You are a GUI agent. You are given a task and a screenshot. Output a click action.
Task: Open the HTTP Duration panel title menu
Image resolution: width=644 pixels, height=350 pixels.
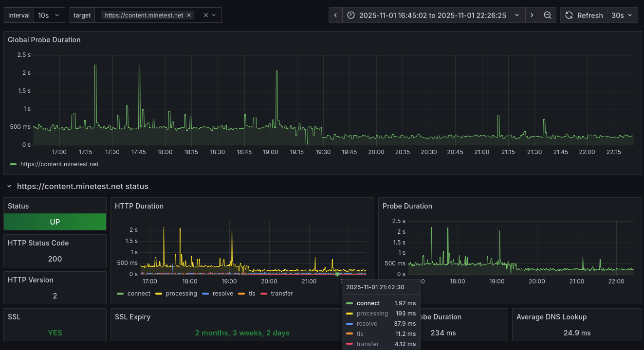coord(139,206)
